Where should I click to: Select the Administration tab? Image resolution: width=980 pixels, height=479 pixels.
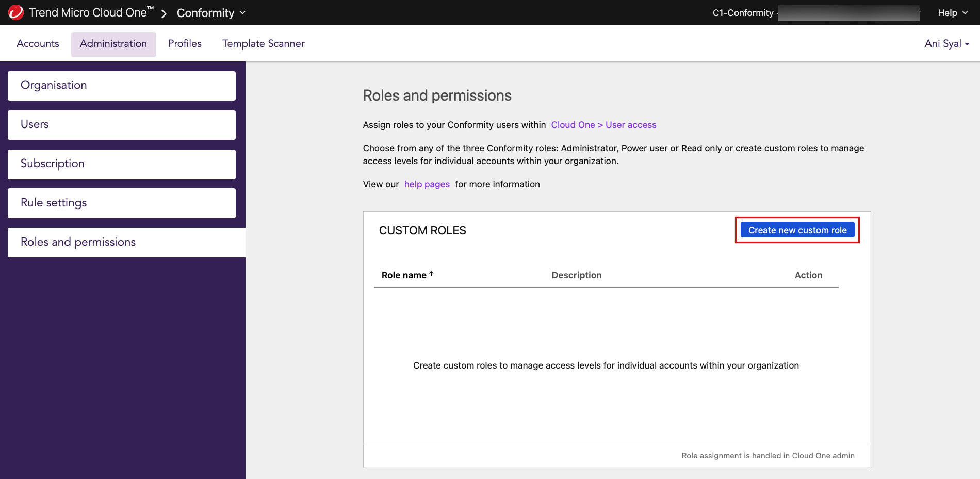point(113,44)
